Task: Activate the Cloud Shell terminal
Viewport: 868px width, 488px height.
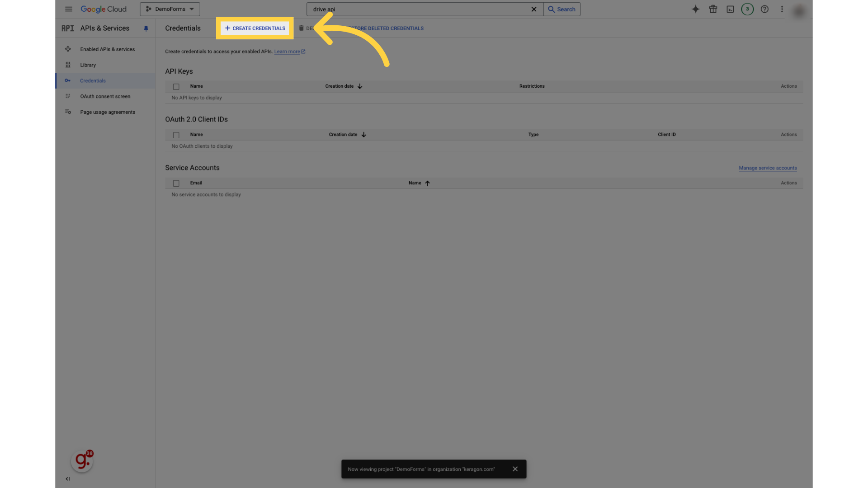Action: [730, 9]
